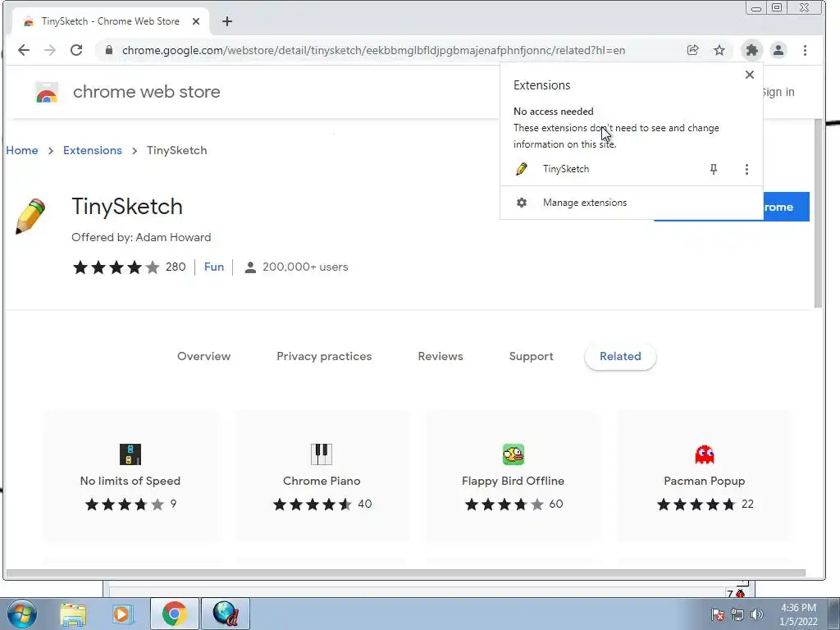Open the Windows Start menu
The image size is (840, 630).
pyautogui.click(x=22, y=614)
